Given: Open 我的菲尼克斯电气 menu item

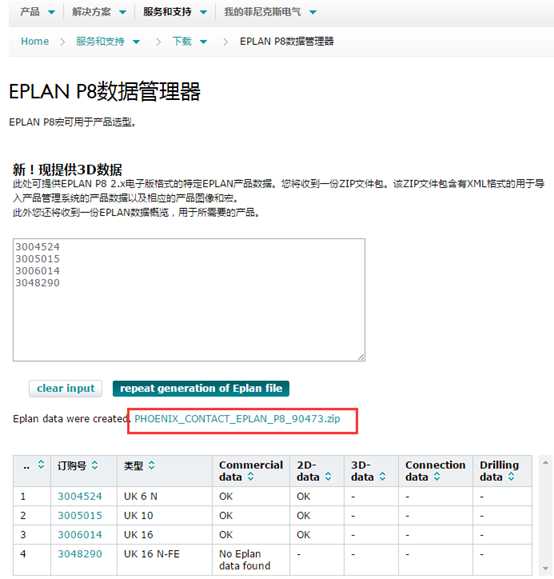Looking at the screenshot, I should coord(263,12).
